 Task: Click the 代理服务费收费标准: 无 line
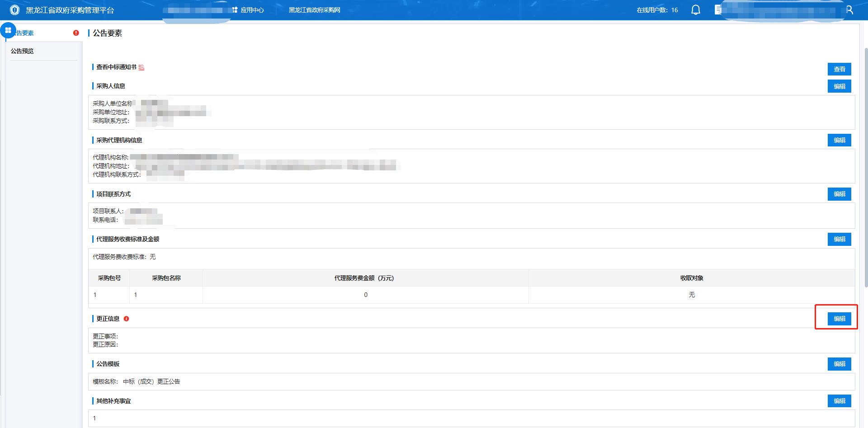tap(124, 257)
